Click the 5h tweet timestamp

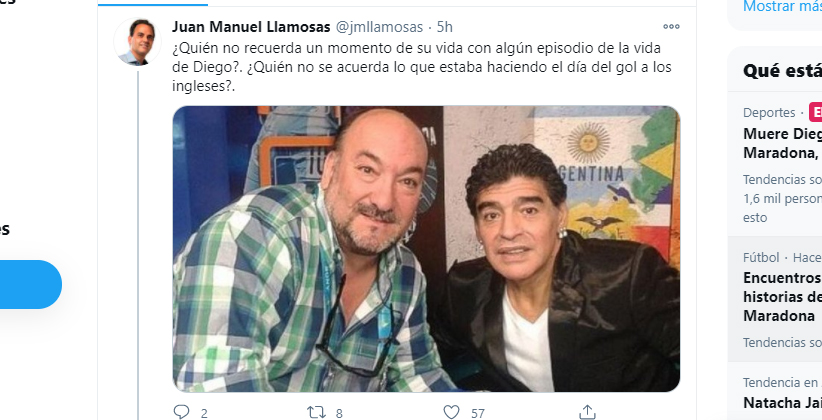coord(445,27)
